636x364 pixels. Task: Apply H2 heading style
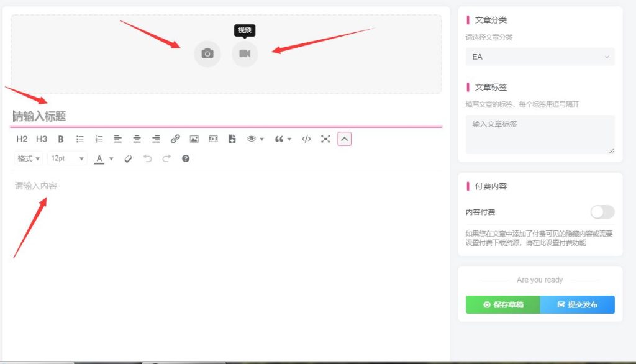22,139
